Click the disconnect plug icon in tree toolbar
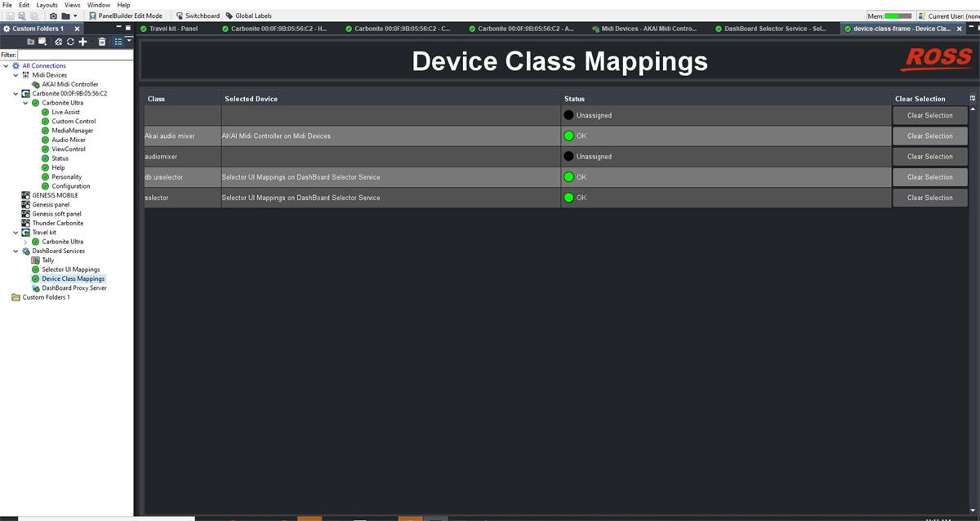 pyautogui.click(x=60, y=42)
